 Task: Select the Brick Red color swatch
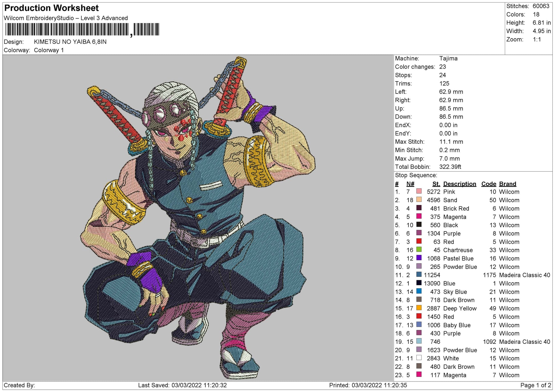[419, 208]
